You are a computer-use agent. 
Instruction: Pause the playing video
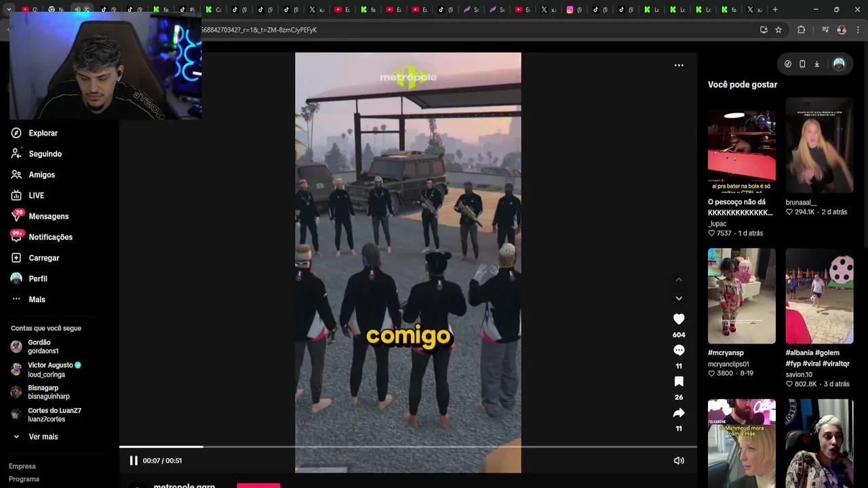[134, 461]
